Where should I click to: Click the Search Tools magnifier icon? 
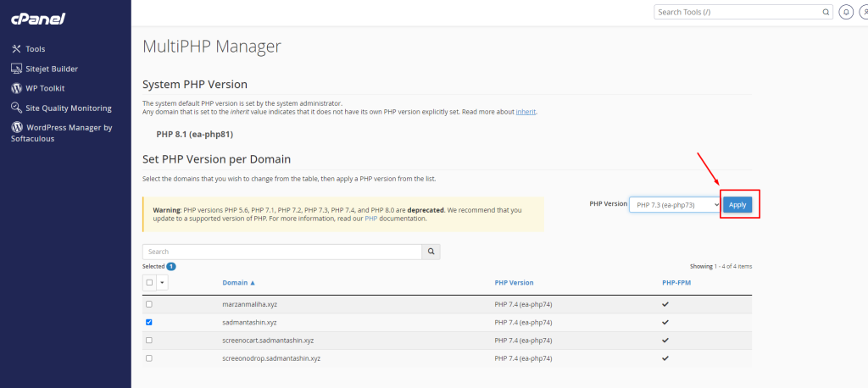tap(826, 13)
